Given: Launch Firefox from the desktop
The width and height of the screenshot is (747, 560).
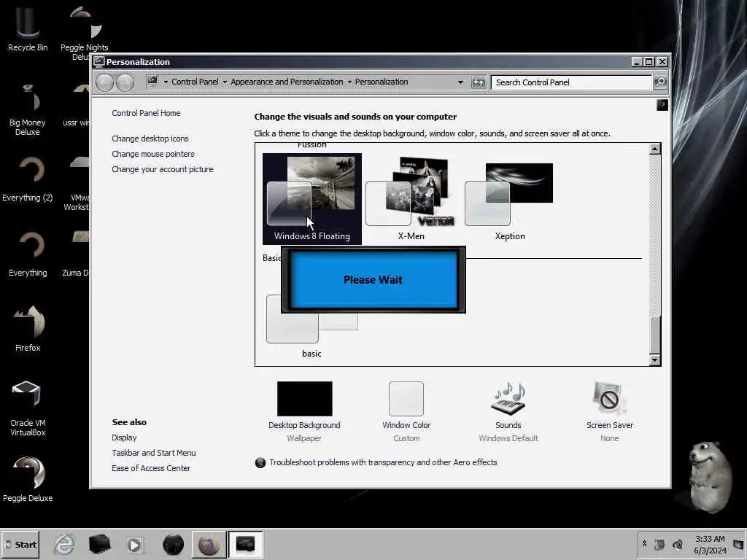Looking at the screenshot, I should coord(28,329).
